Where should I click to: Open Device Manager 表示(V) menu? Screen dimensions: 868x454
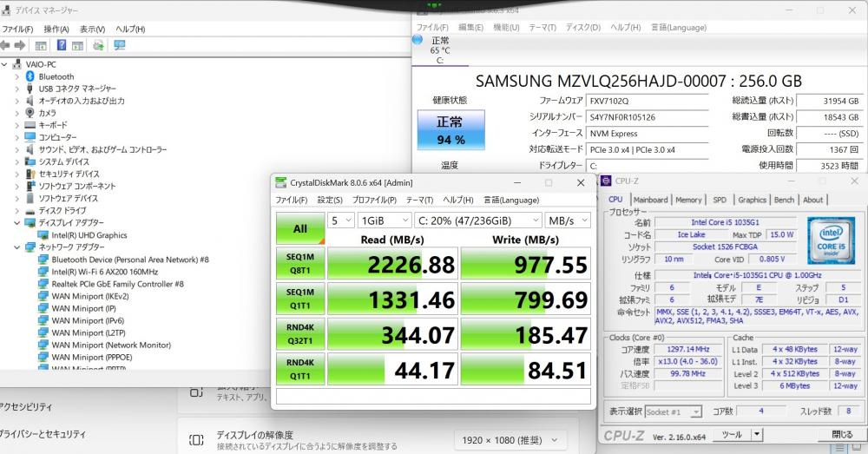(x=92, y=29)
